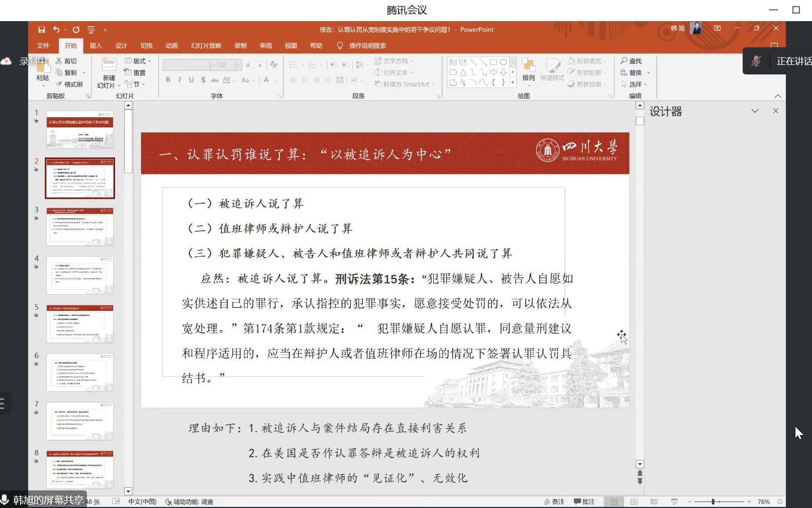
Task: Select the text box shape in gallery
Action: [453, 62]
